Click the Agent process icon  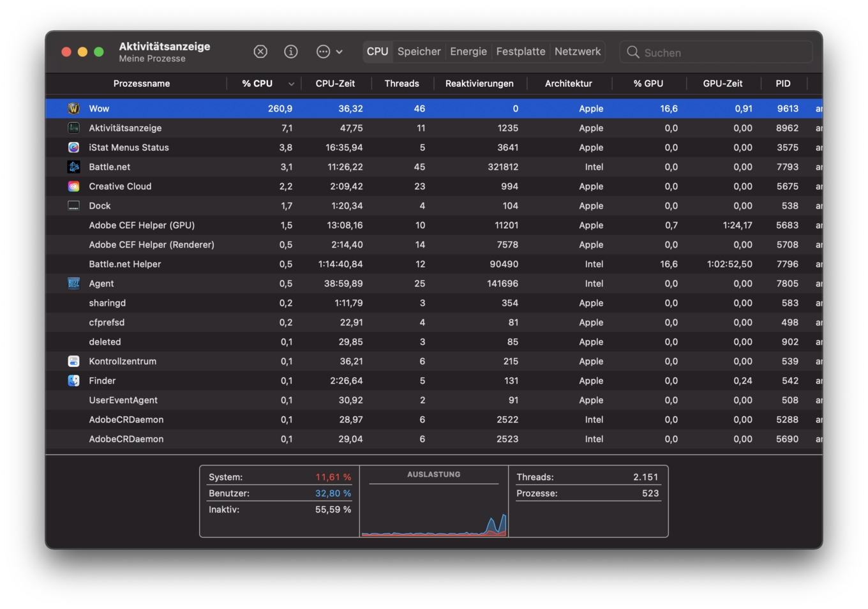click(x=74, y=283)
